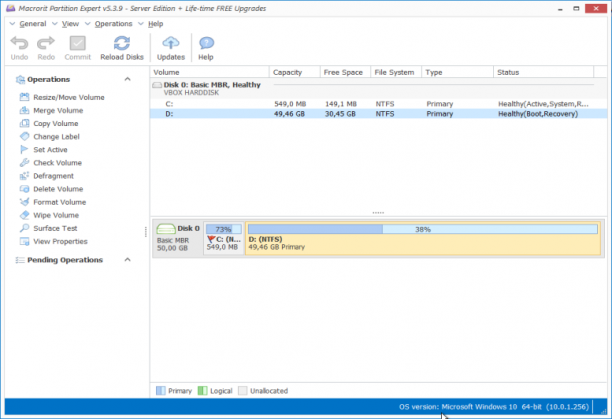Click the Unallocated legend color swatch
The image size is (612, 419).
(242, 391)
